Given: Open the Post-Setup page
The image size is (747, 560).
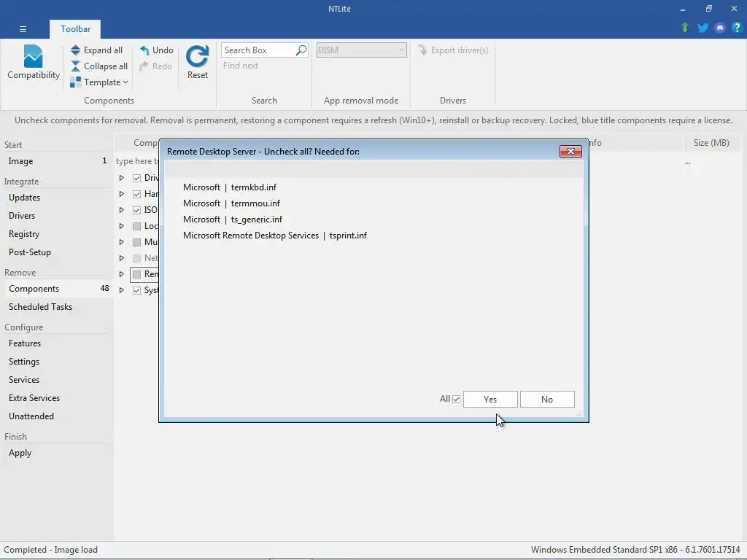Looking at the screenshot, I should point(57,252).
